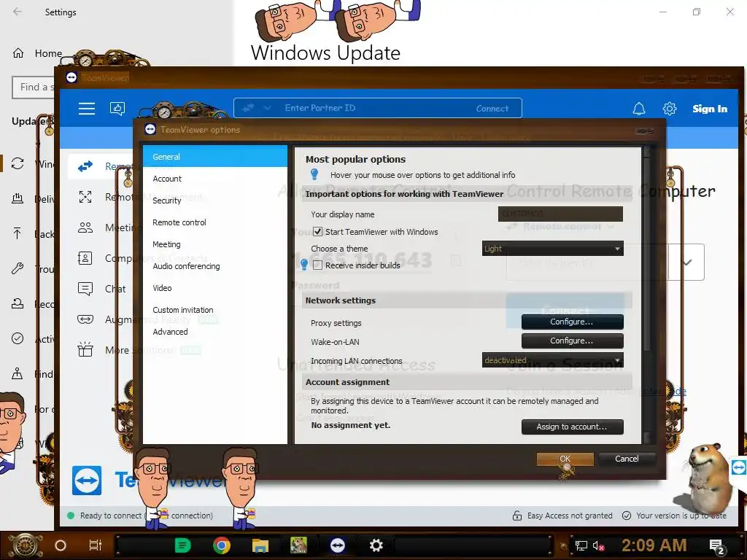Select Video options category
Viewport: 747px width, 560px height.
(215, 288)
